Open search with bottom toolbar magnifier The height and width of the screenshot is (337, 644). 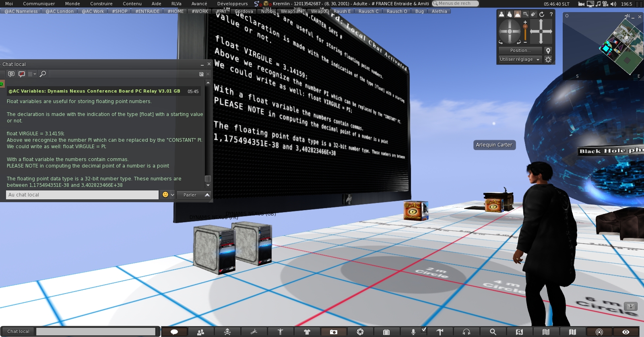point(493,332)
